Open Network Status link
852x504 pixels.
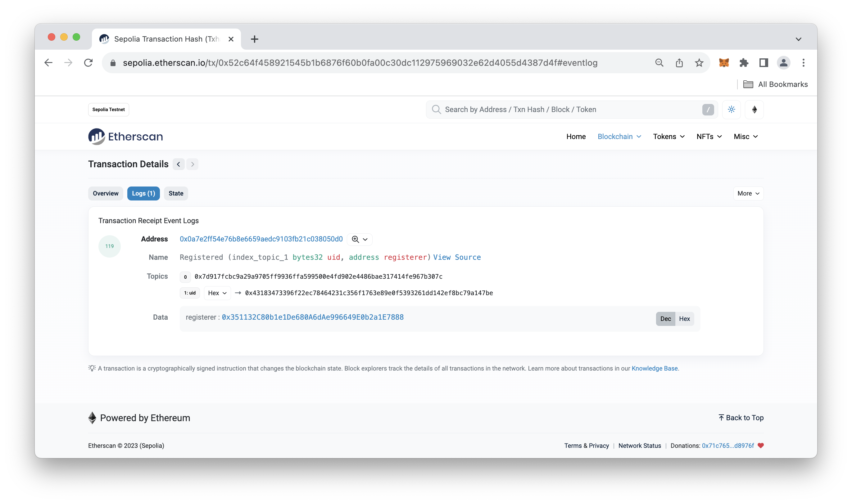point(639,445)
